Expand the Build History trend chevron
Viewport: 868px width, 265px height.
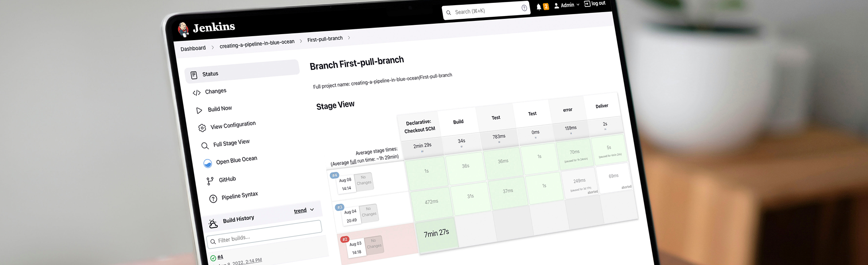click(x=312, y=210)
